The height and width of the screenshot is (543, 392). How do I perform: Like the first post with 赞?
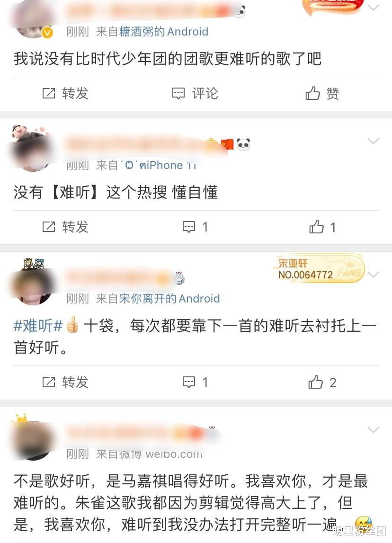point(322,94)
